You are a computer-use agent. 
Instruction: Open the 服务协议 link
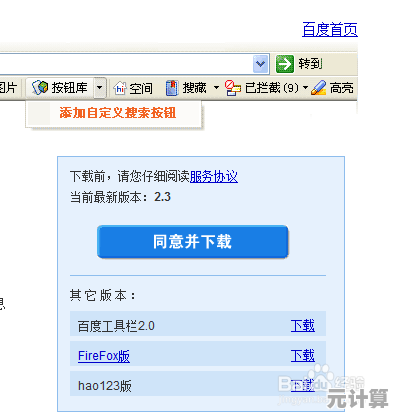pos(214,176)
